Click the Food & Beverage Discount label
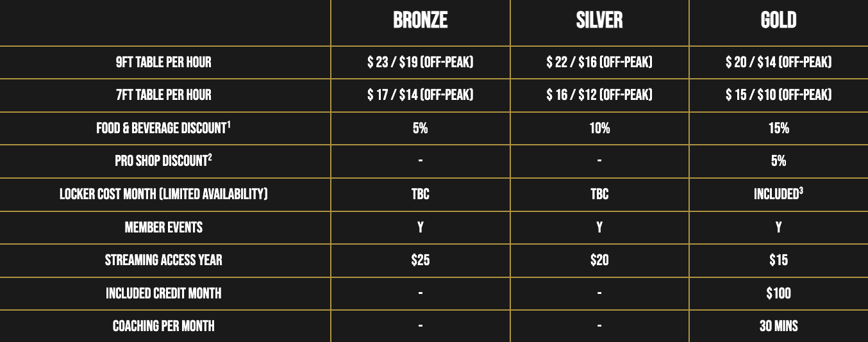Screen dimensions: 868x342 pos(163,128)
